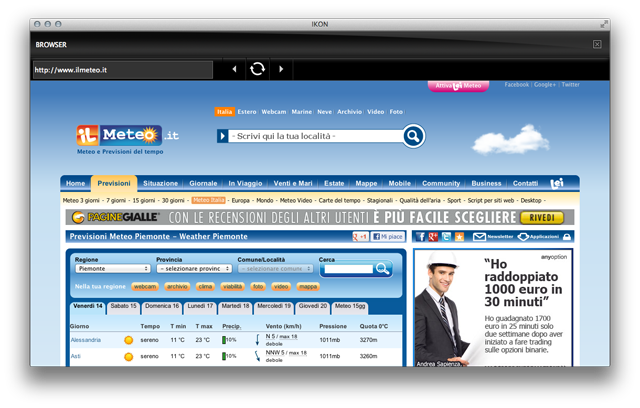The image size is (640, 408).
Task: Click the lei icon in navigation bar
Action: pyautogui.click(x=557, y=183)
